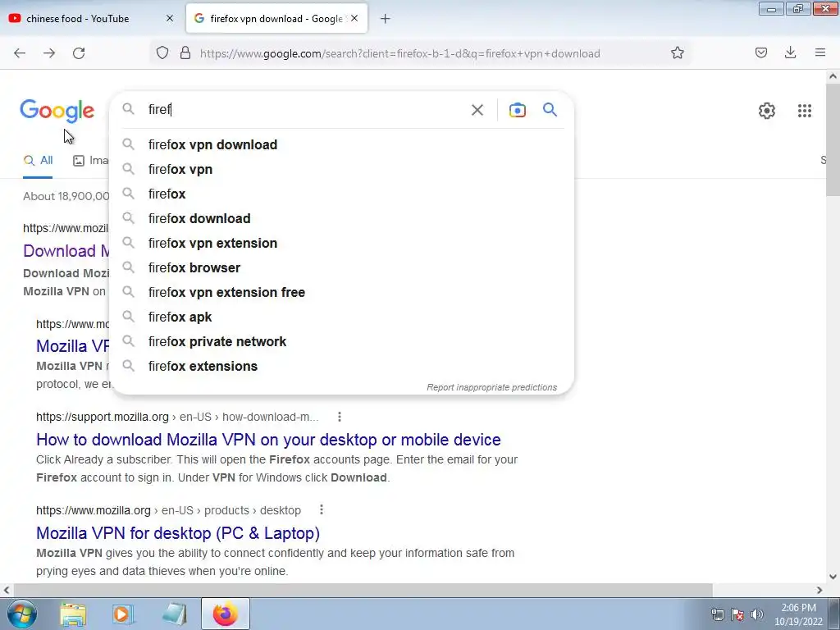
Task: Open Windows Explorer from taskbar
Action: [x=73, y=614]
